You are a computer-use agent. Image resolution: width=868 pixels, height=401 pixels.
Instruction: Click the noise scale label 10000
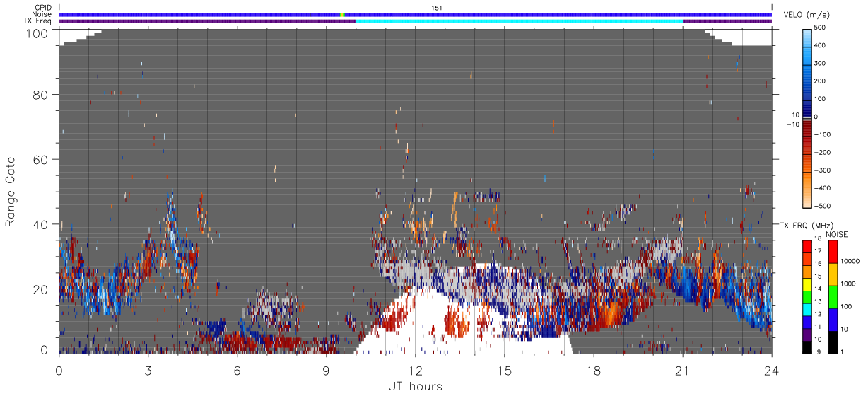(x=849, y=262)
